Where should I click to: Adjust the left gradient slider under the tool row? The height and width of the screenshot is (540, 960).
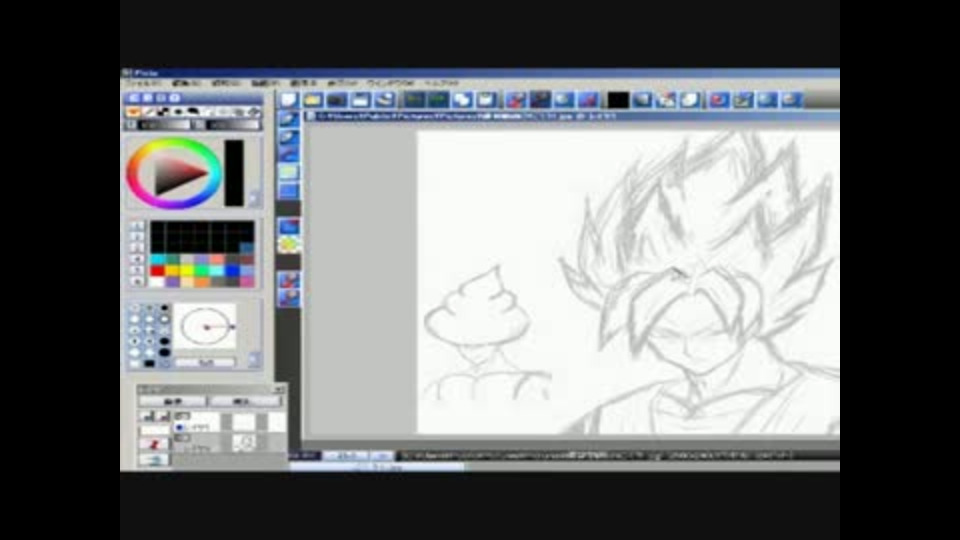(164, 125)
